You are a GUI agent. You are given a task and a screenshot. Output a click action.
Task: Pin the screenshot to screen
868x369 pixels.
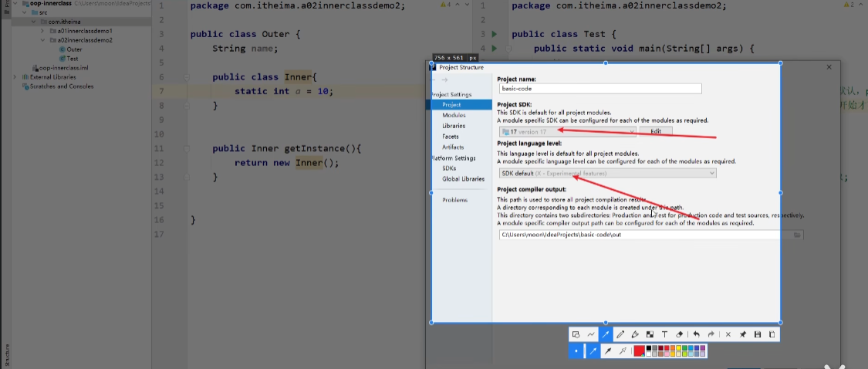pyautogui.click(x=743, y=334)
